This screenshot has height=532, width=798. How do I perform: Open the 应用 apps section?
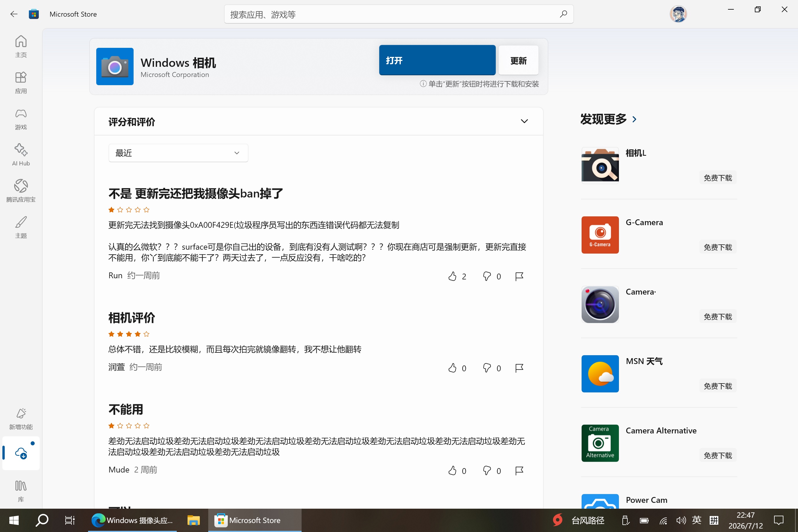click(21, 83)
